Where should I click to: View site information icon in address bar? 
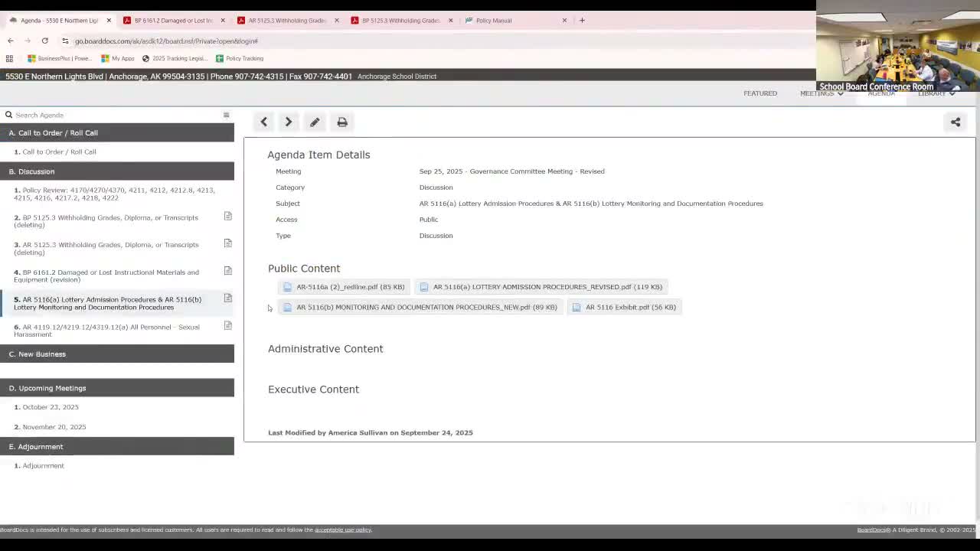(65, 41)
